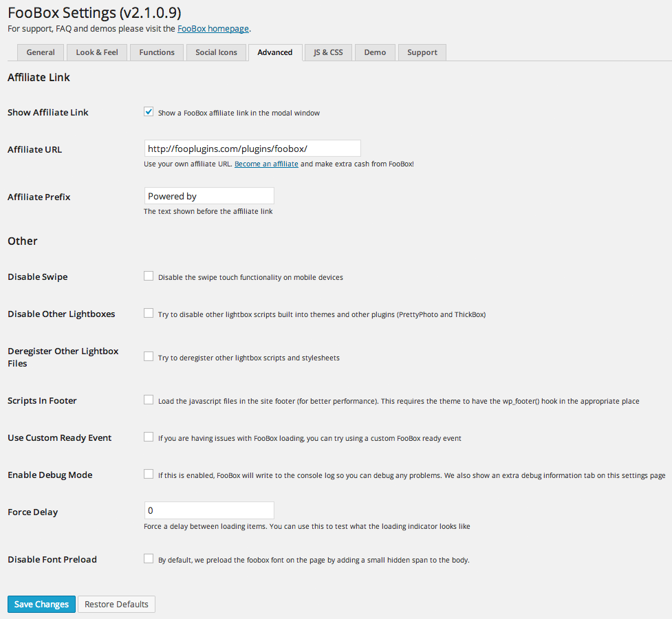Enable the Disable Swipe checkbox
Image resolution: width=672 pixels, height=619 pixels.
[x=149, y=276]
